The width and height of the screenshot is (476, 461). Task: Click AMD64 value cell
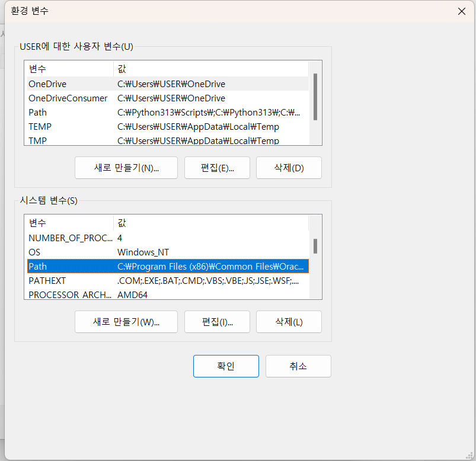pyautogui.click(x=132, y=294)
